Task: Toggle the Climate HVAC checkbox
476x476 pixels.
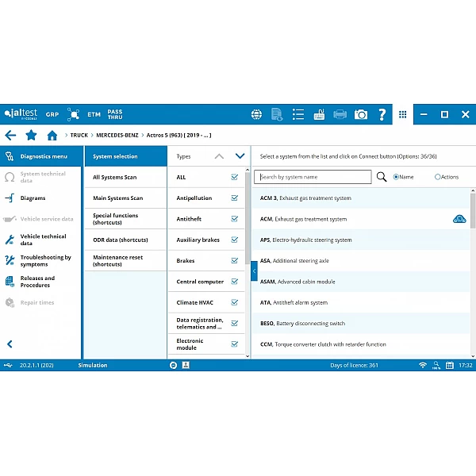Action: point(234,302)
